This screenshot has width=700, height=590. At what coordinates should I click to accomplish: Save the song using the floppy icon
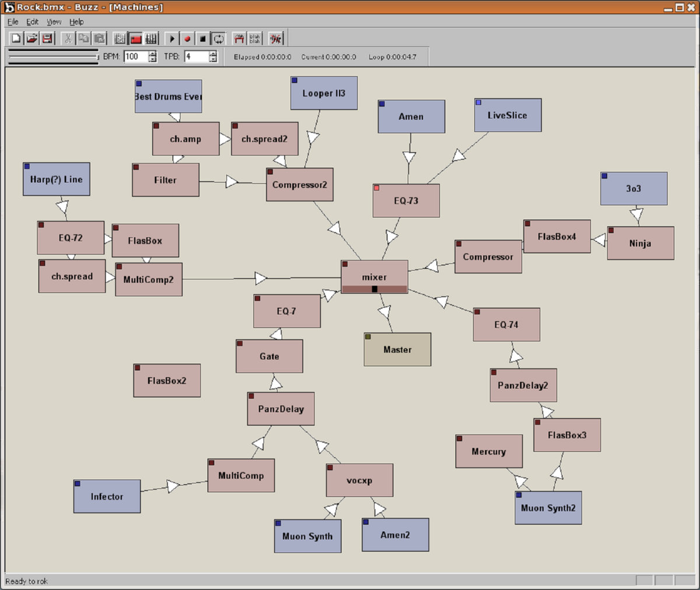(47, 38)
